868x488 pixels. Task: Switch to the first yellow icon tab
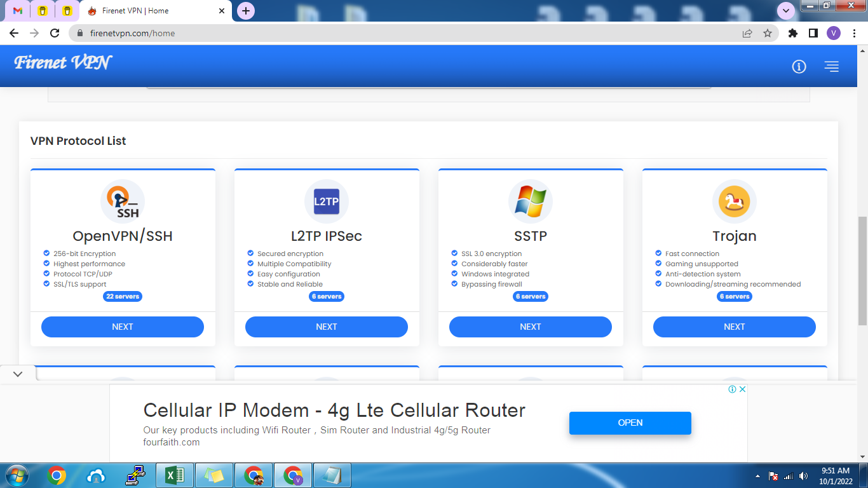(43, 11)
